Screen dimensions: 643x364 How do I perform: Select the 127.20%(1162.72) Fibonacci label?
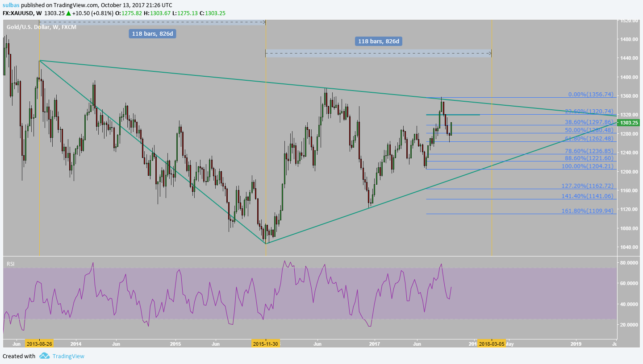coord(588,186)
